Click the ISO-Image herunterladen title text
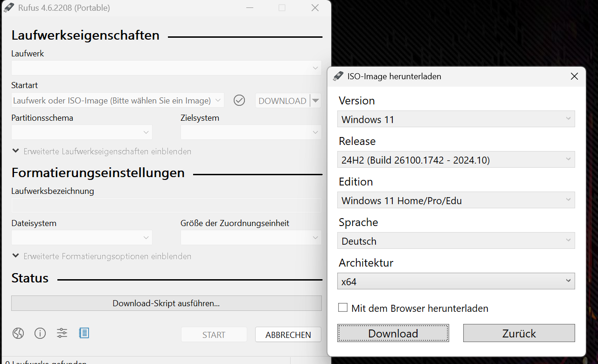The width and height of the screenshot is (598, 364). (394, 76)
